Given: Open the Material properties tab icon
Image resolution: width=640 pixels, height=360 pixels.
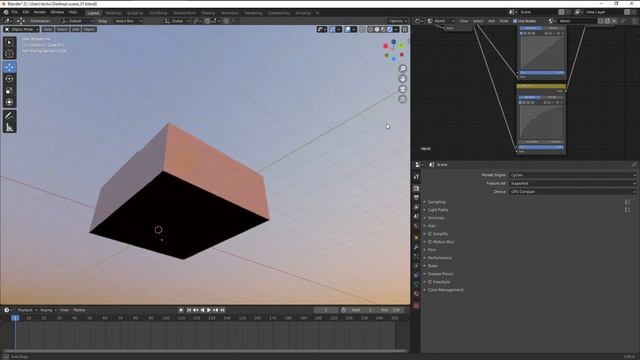Looking at the screenshot, I should coord(416,294).
